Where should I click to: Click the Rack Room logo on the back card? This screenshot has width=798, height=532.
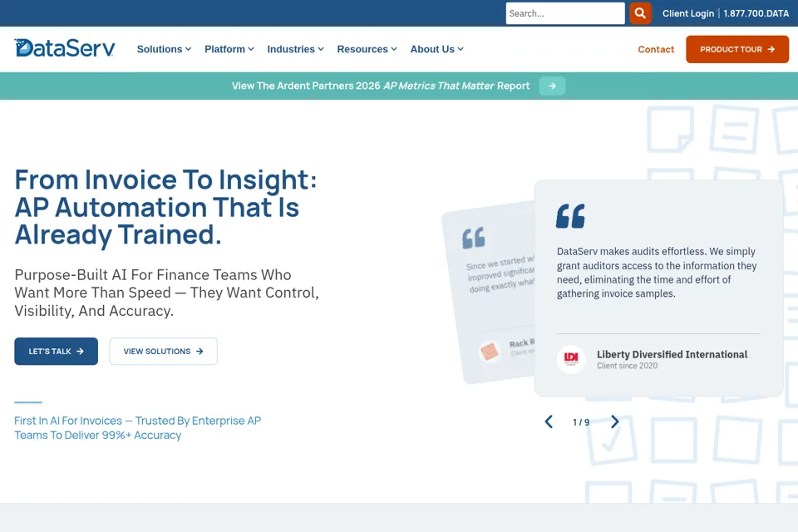[x=490, y=352]
